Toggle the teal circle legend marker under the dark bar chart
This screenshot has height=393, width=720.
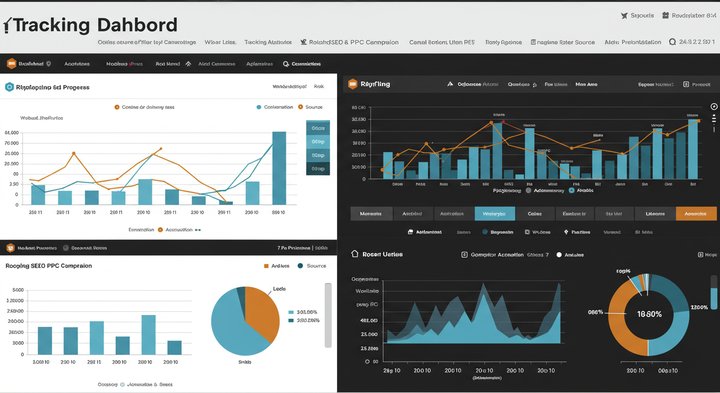(572, 190)
